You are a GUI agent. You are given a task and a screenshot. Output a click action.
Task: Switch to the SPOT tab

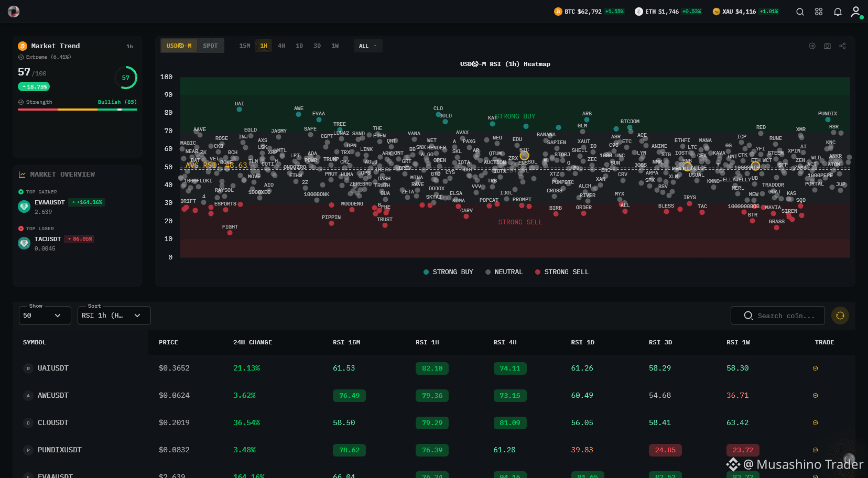(210, 46)
